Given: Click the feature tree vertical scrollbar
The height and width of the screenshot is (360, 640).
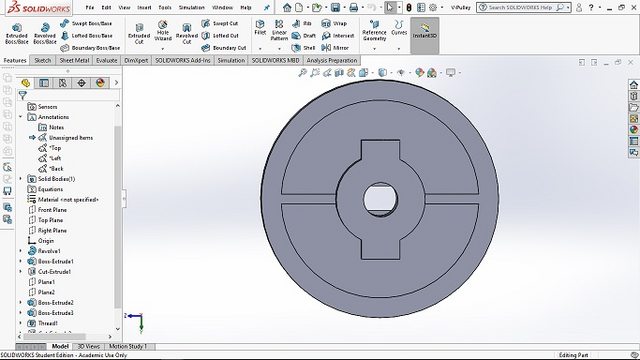Looking at the screenshot, I should 118,216.
